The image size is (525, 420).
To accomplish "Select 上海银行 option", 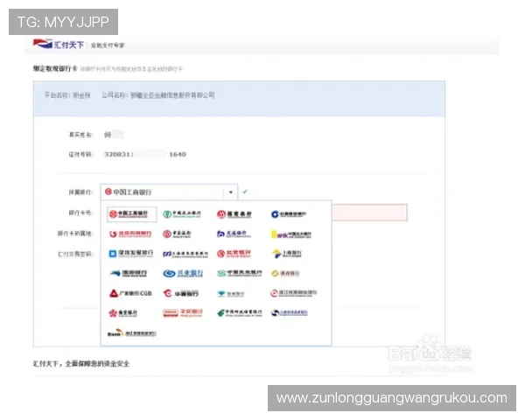I will (286, 254).
